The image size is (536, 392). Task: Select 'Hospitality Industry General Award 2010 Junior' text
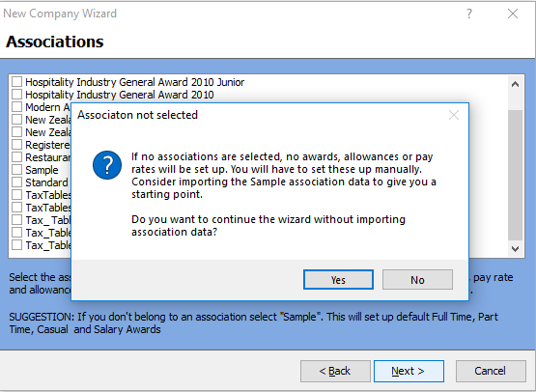[x=134, y=82]
